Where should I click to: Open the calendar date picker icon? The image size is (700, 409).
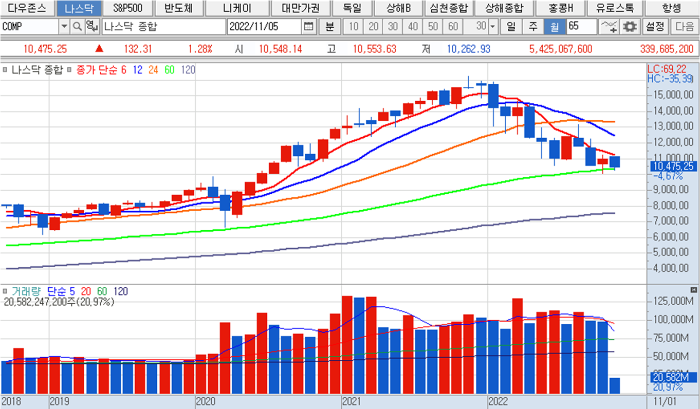point(308,26)
